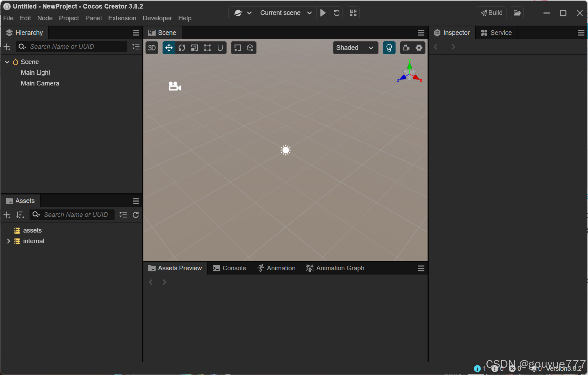
Task: Select the Rotate transform tool
Action: tap(182, 48)
